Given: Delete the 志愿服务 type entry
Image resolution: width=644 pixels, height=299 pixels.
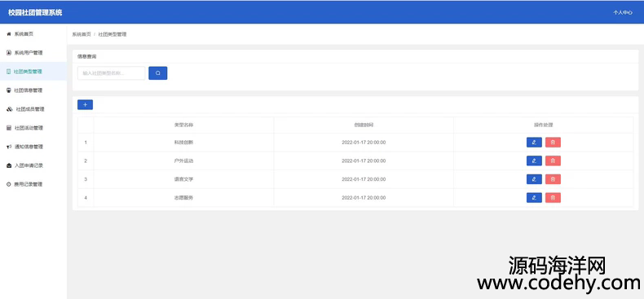Looking at the screenshot, I should coord(553,198).
